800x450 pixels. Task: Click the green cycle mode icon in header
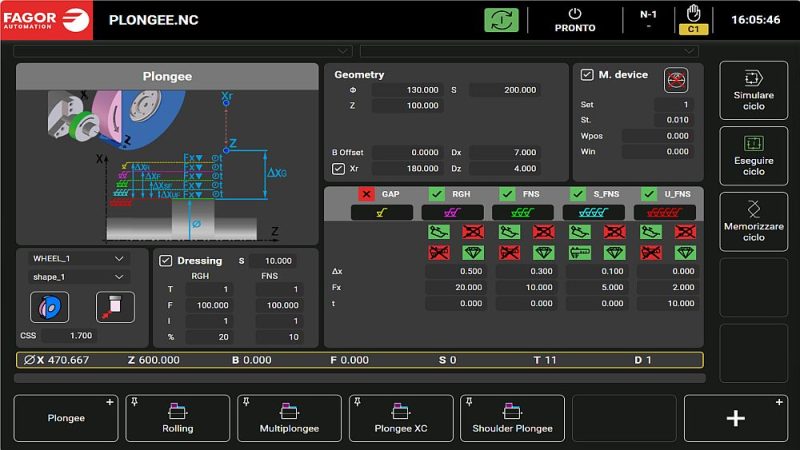pyautogui.click(x=501, y=20)
